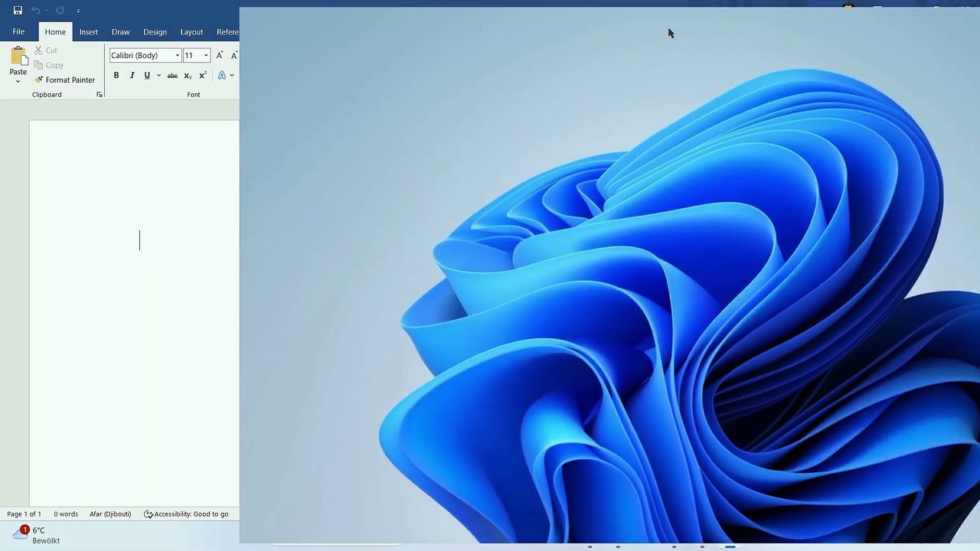Click Page 1 of 1 in status bar
Image resolution: width=980 pixels, height=551 pixels.
click(24, 514)
